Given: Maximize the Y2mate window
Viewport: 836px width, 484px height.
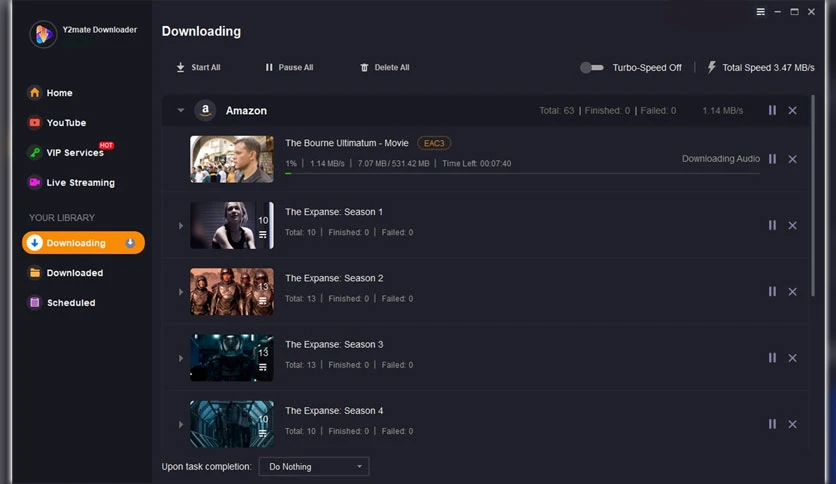Looking at the screenshot, I should [x=794, y=12].
